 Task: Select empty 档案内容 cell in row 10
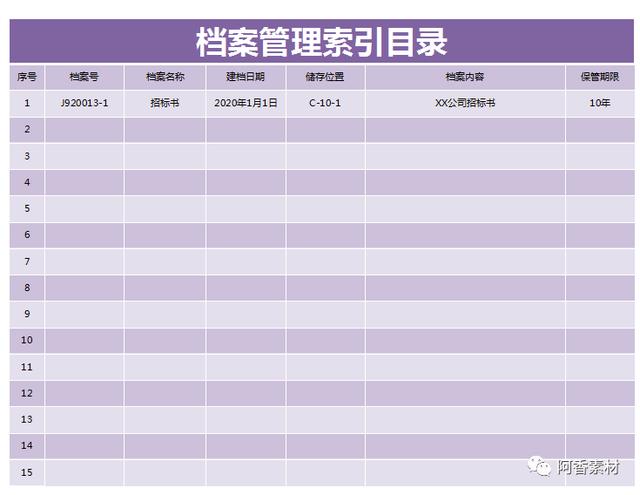click(465, 340)
